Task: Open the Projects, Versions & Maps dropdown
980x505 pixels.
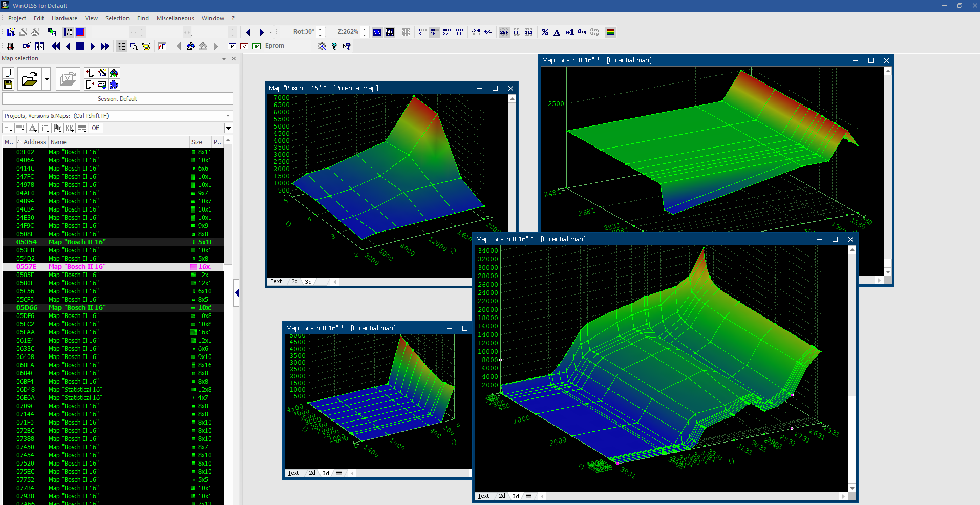Action: pos(228,116)
